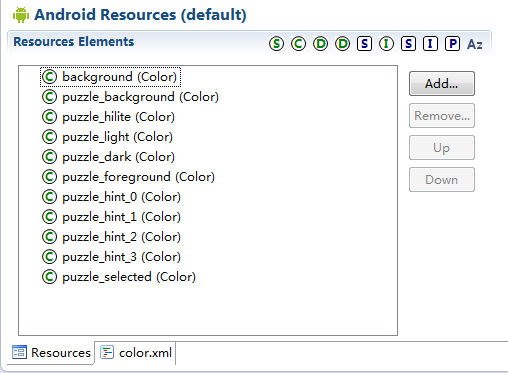
Task: Click the Add... button
Action: tap(442, 83)
